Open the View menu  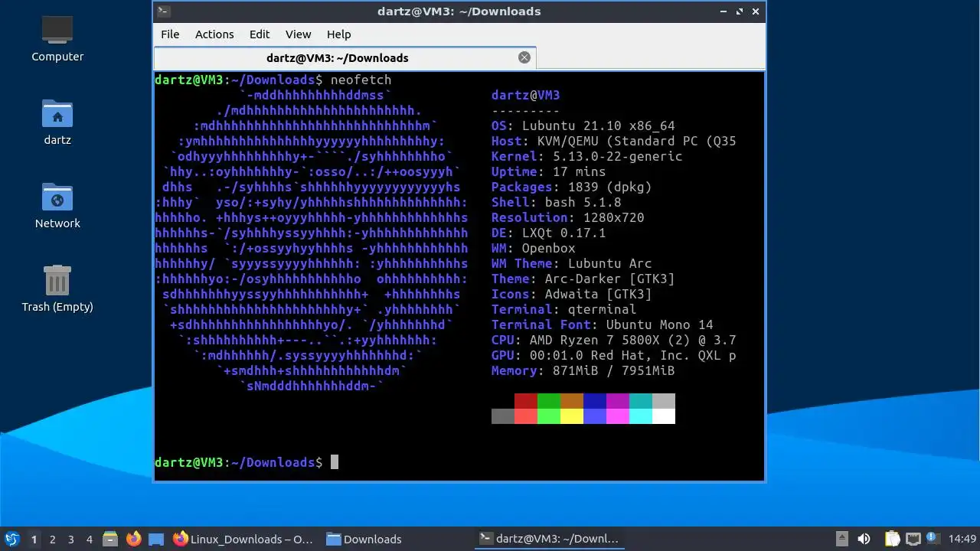click(x=298, y=34)
